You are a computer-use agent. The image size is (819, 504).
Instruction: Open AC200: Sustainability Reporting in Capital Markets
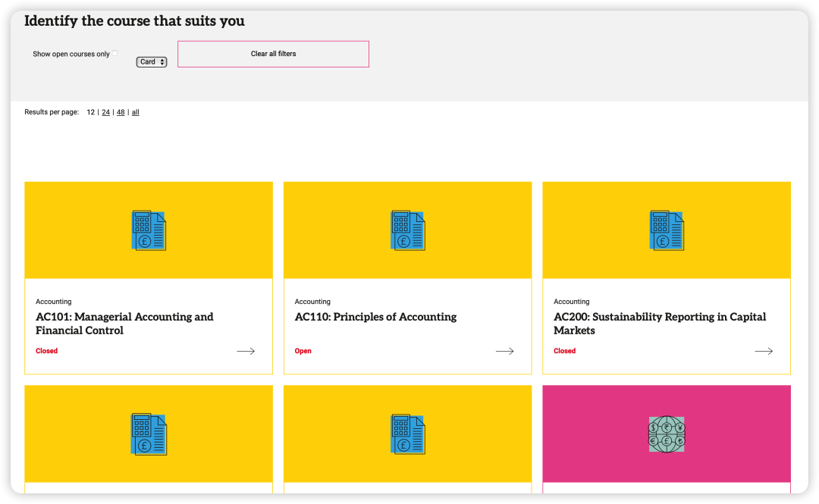(660, 324)
